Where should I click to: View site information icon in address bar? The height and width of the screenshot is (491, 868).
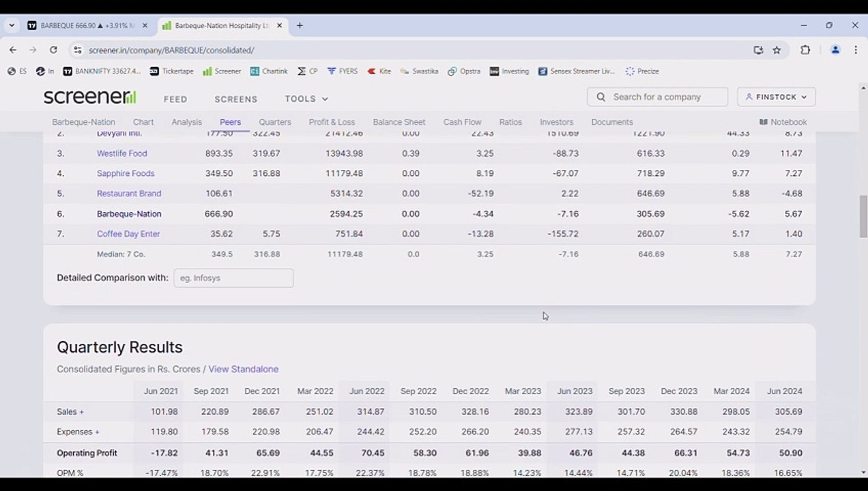pyautogui.click(x=77, y=50)
